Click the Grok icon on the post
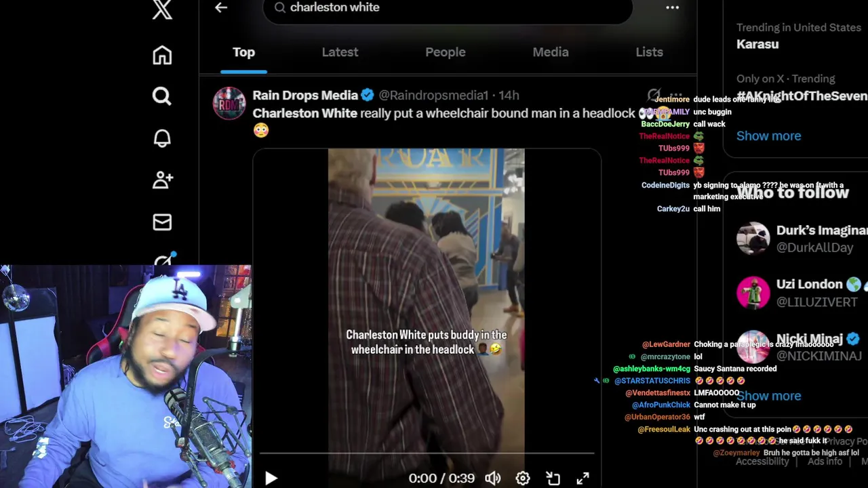The image size is (868, 488). tap(654, 96)
